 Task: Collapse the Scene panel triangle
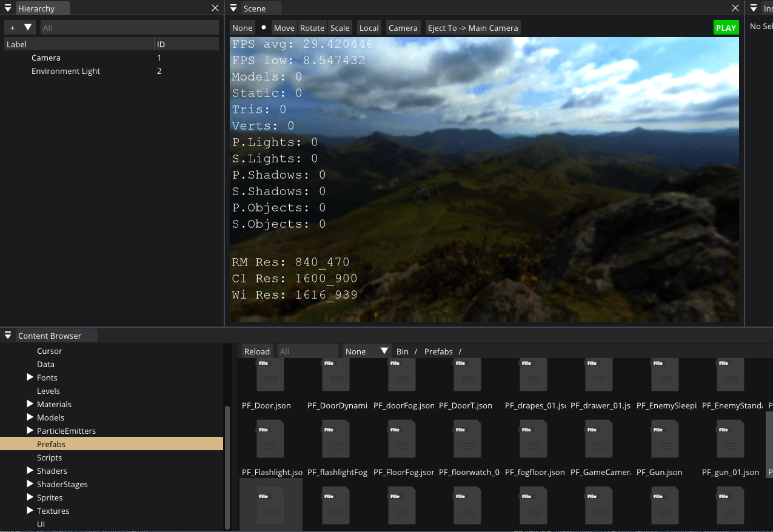[x=233, y=8]
